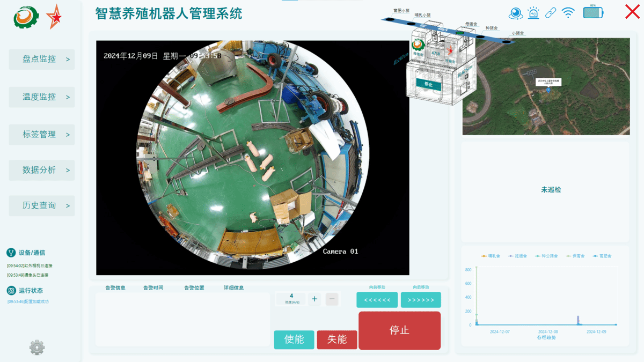
Task: Click the 运行状态 running status icon
Action: [x=11, y=291]
